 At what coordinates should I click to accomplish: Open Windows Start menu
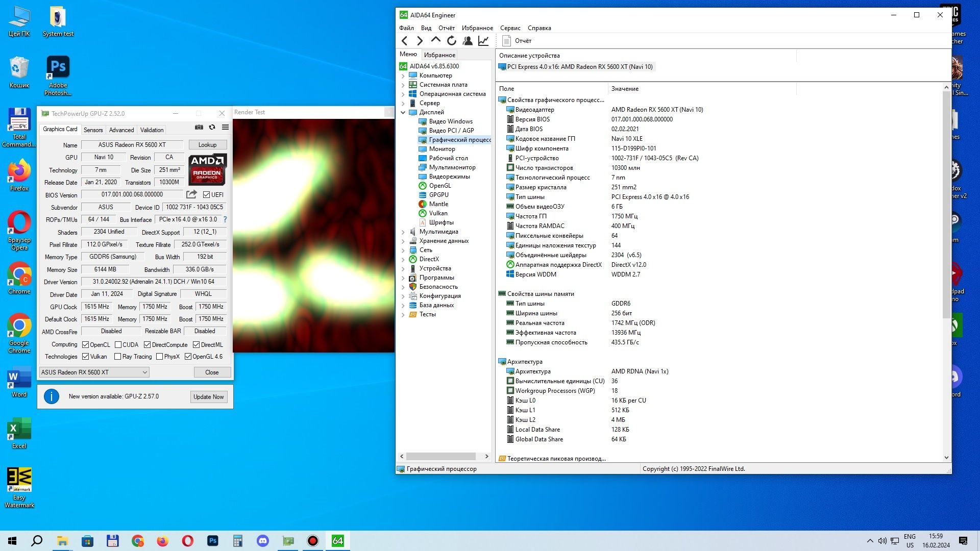(12, 541)
